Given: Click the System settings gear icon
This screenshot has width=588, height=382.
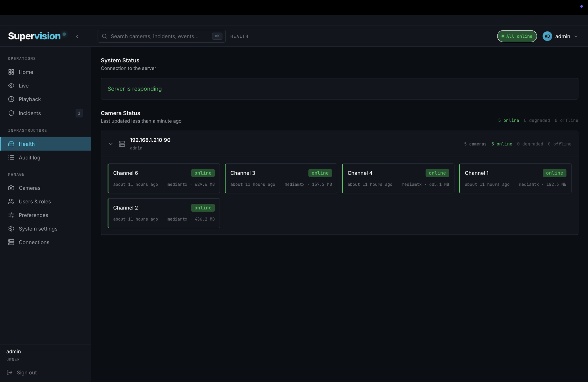Looking at the screenshot, I should click(x=11, y=229).
